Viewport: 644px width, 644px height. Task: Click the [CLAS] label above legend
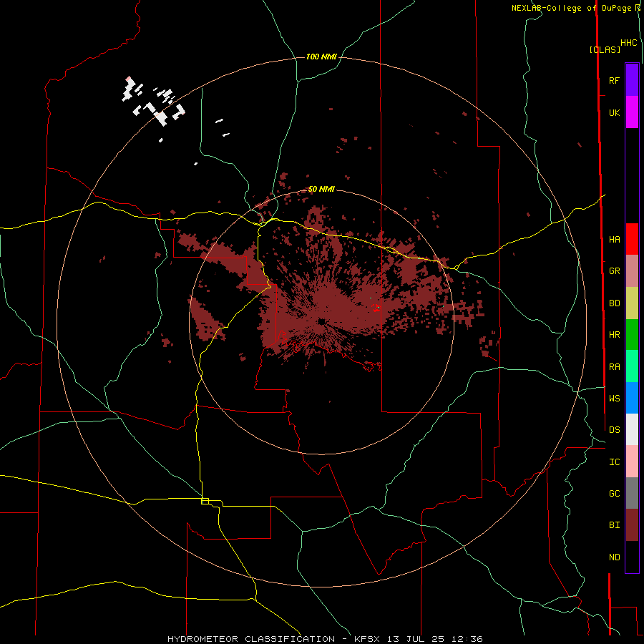pos(605,49)
